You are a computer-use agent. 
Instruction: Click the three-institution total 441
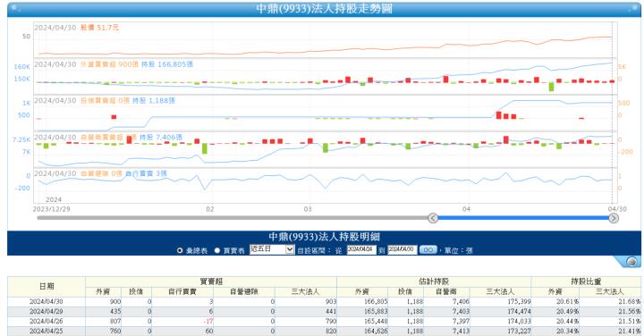[331, 311]
